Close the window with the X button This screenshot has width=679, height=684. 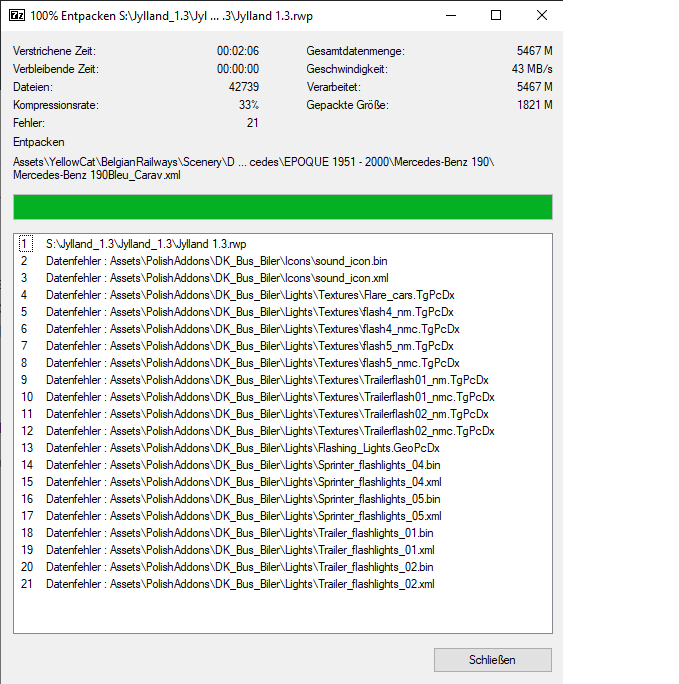coord(541,16)
